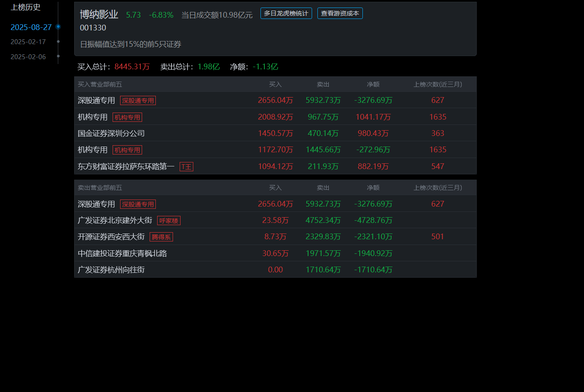This screenshot has height=392, width=584.
Task: Click 30.65万 buy value
Action: point(275,253)
